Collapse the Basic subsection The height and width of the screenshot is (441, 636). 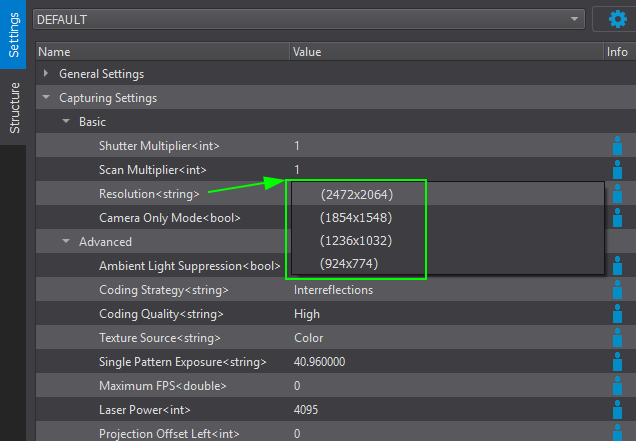(66, 122)
